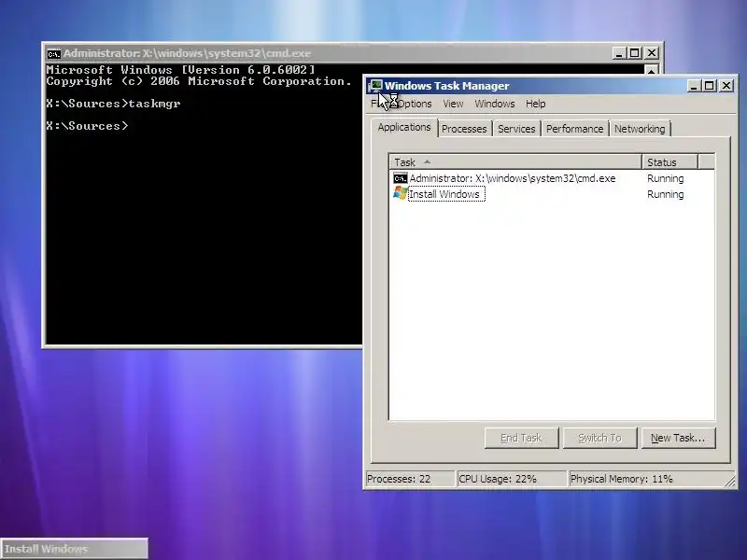Click the Running status of Install Windows

pyautogui.click(x=665, y=194)
